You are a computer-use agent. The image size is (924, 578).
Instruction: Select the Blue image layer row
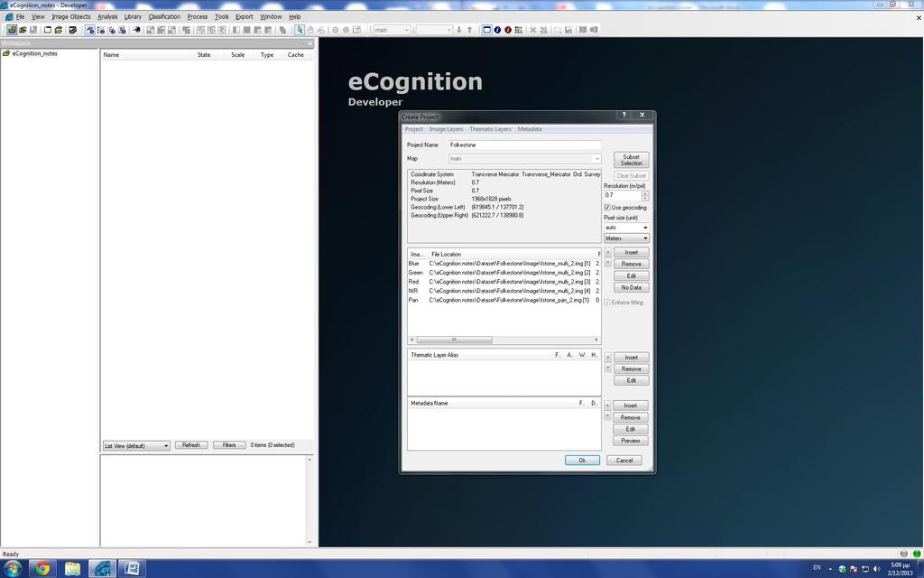point(504,264)
